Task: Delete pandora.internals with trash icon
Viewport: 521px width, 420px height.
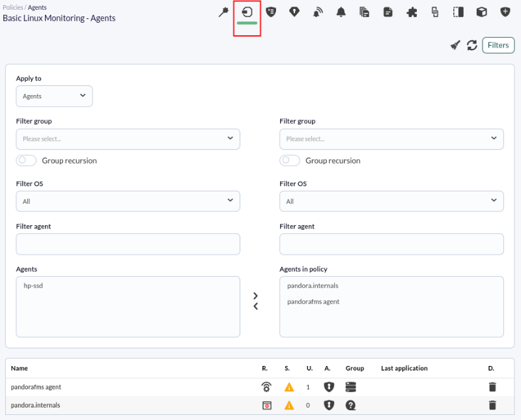Action: (492, 405)
